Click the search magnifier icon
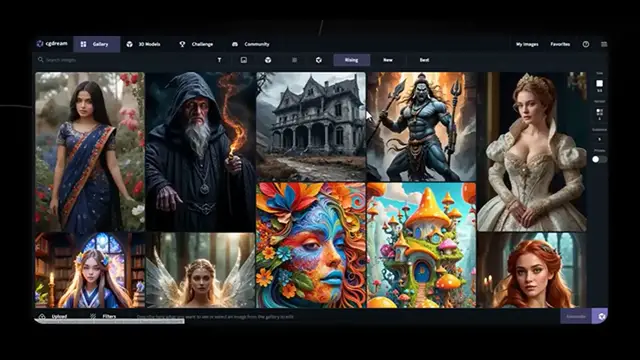640x360 pixels. (40, 60)
